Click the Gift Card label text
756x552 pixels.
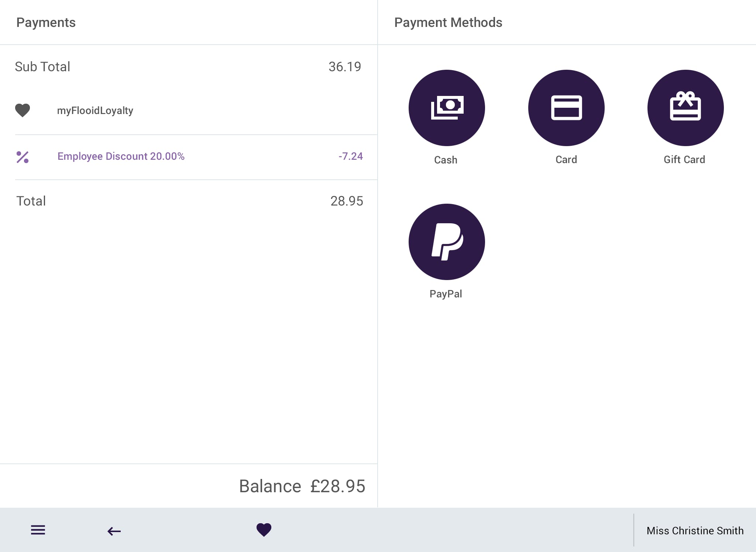684,159
